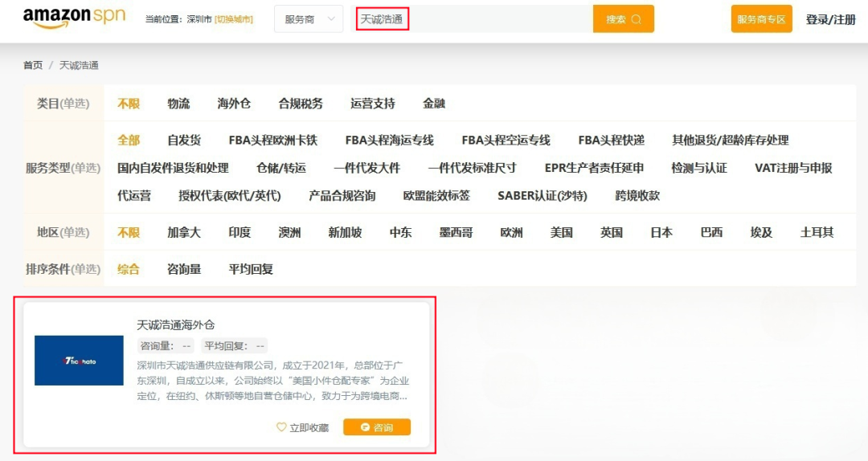Screen dimensions: 868x461
Task: Click 登录/注册 to sign in
Action: (x=830, y=19)
